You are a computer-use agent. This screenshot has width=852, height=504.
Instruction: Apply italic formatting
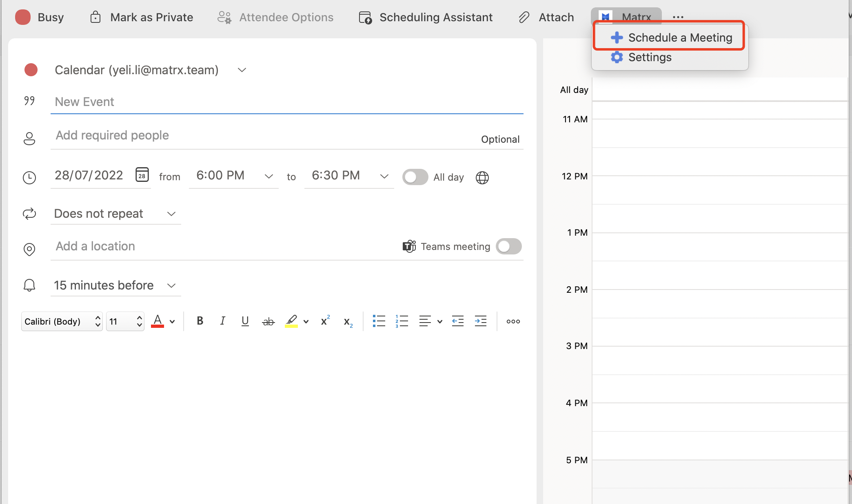click(x=222, y=321)
